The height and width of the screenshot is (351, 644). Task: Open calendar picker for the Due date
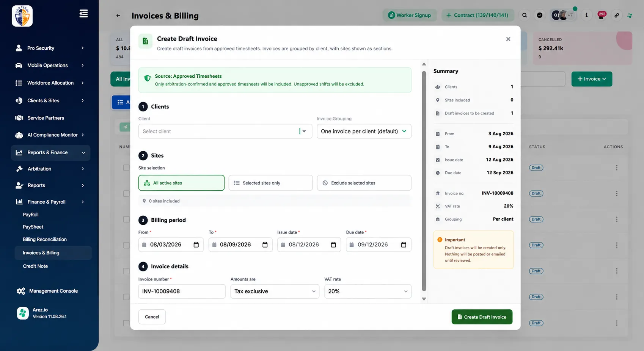coord(404,245)
